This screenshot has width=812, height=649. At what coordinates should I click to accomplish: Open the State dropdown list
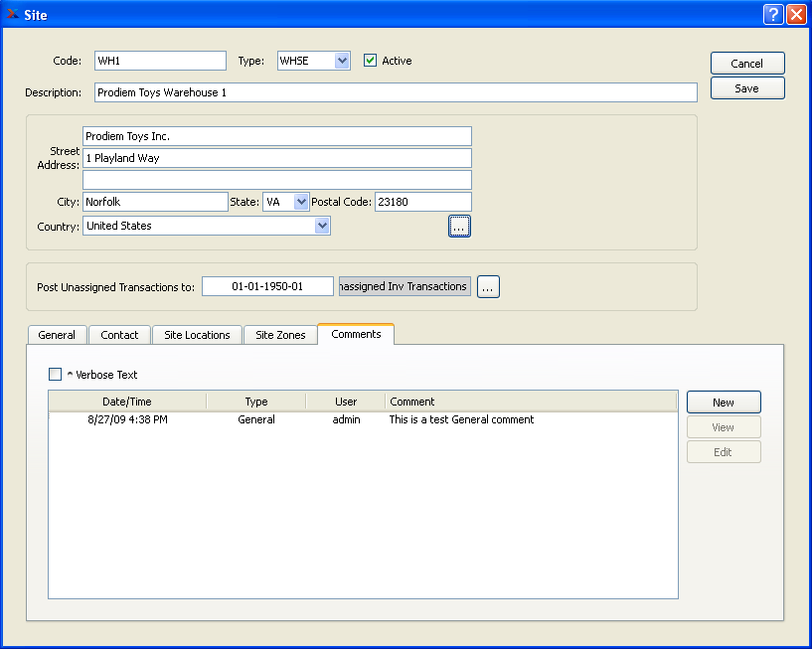[x=301, y=202]
